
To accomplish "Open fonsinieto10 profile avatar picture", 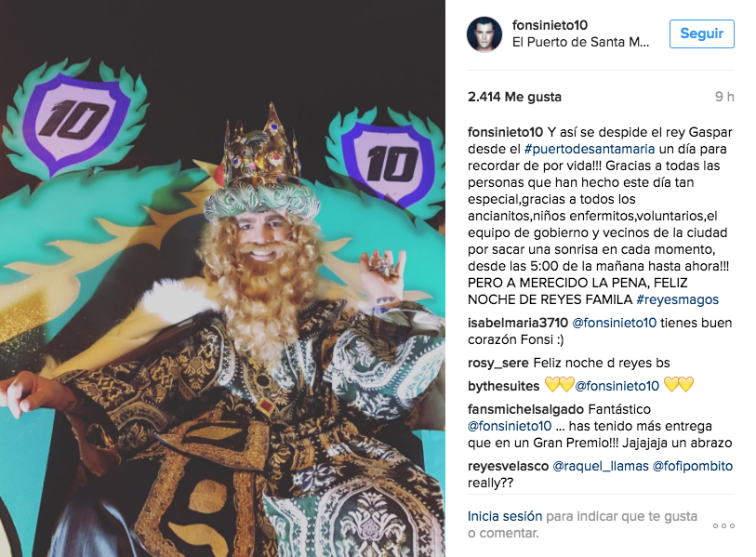I will tap(484, 34).
